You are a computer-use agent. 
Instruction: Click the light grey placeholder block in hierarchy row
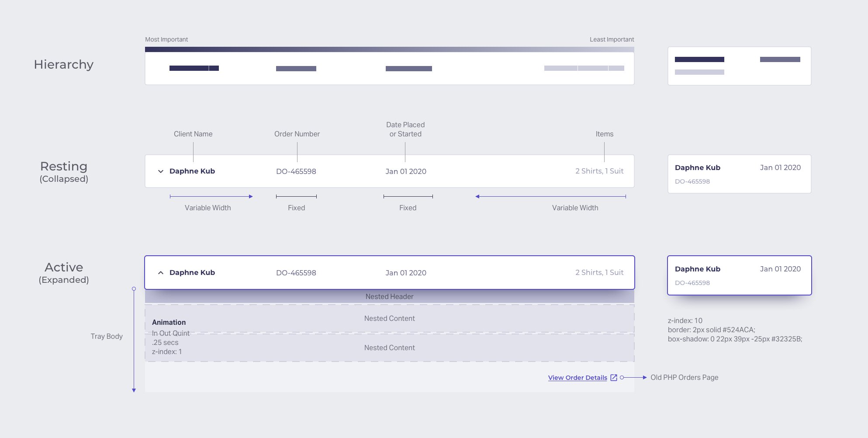pos(584,68)
